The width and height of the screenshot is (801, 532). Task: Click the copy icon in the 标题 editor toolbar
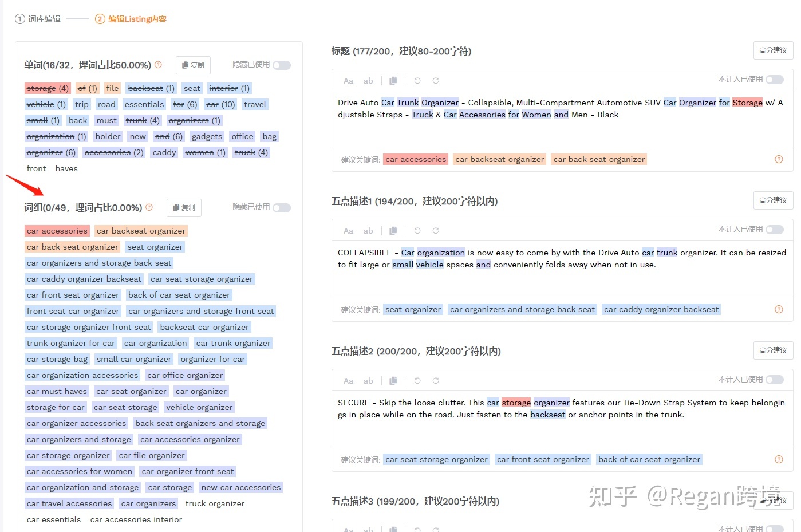(x=393, y=80)
